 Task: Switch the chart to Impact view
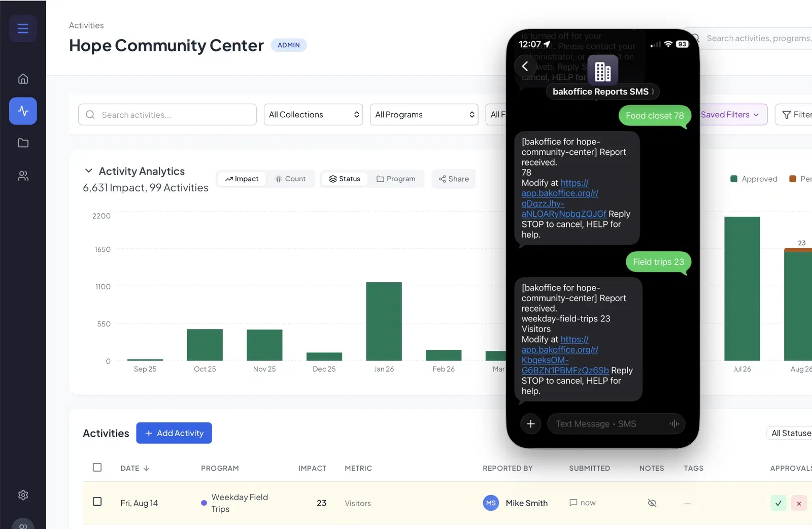[242, 179]
